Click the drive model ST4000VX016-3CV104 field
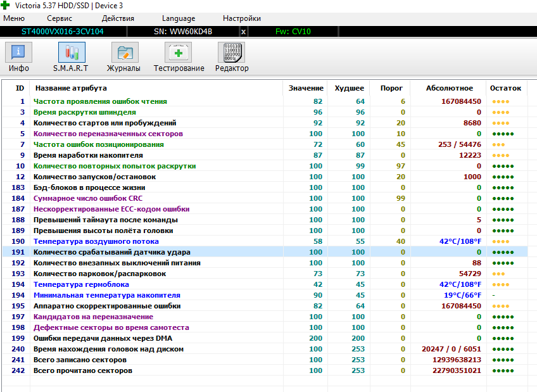Screen dimensions: 537x392 (x=63, y=31)
